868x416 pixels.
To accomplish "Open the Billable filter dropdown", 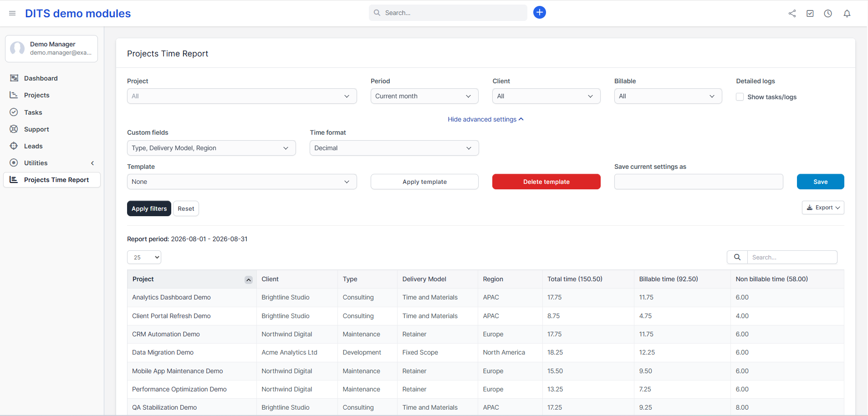I will coord(668,96).
